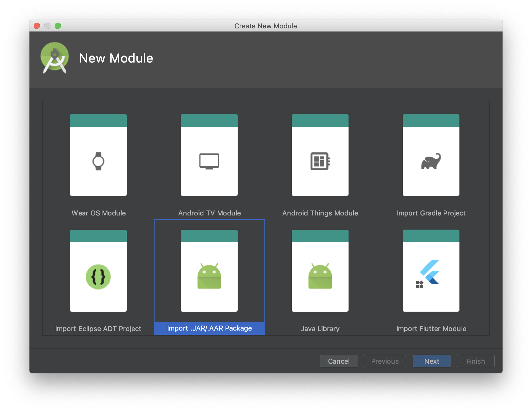
Task: Click the Wear OS Module label
Action: click(99, 213)
